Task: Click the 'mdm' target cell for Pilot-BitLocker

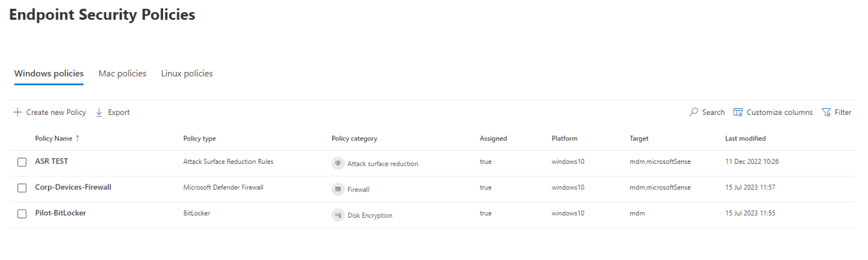Action: point(637,213)
